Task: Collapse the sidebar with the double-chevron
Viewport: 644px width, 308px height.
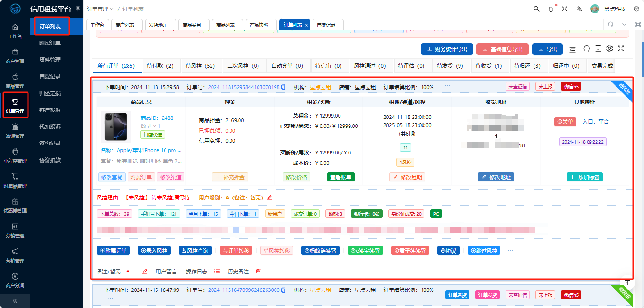Action: coord(15,300)
